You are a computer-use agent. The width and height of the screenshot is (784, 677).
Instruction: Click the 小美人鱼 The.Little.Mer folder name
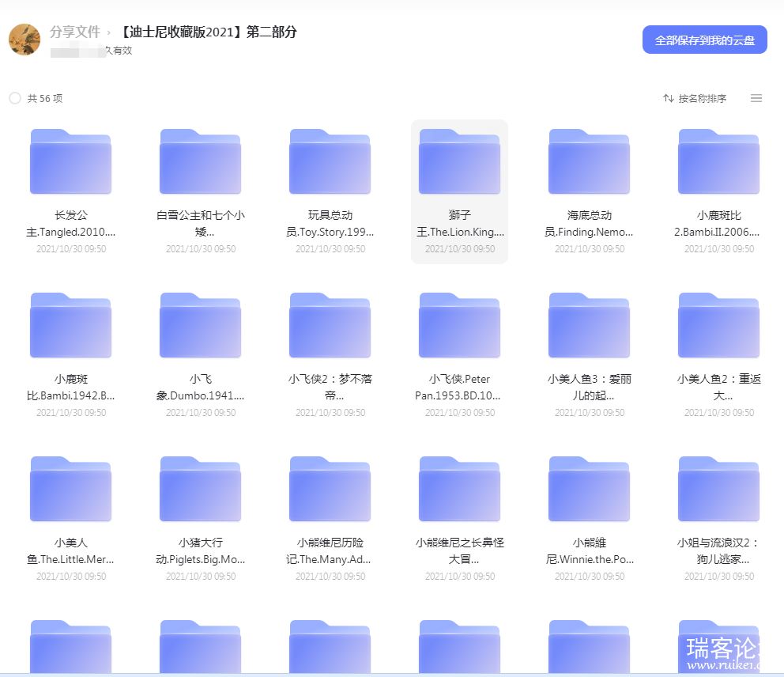point(70,551)
